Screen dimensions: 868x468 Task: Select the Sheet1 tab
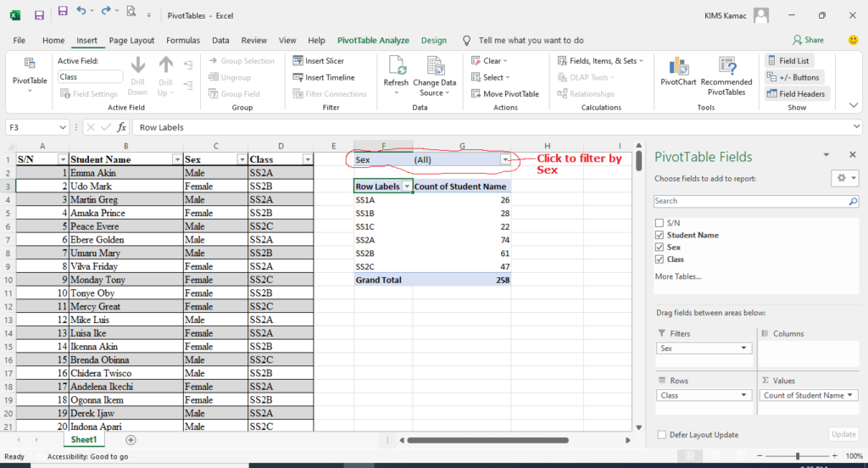pyautogui.click(x=84, y=440)
